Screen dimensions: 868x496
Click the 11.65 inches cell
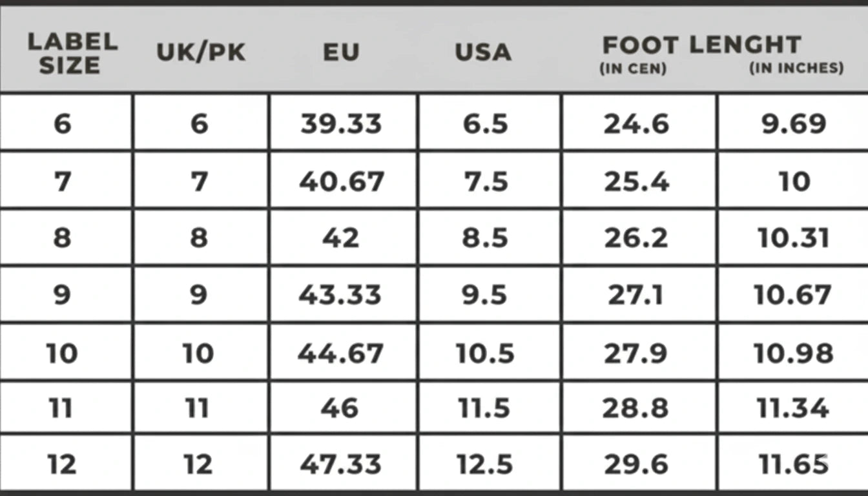(x=793, y=464)
